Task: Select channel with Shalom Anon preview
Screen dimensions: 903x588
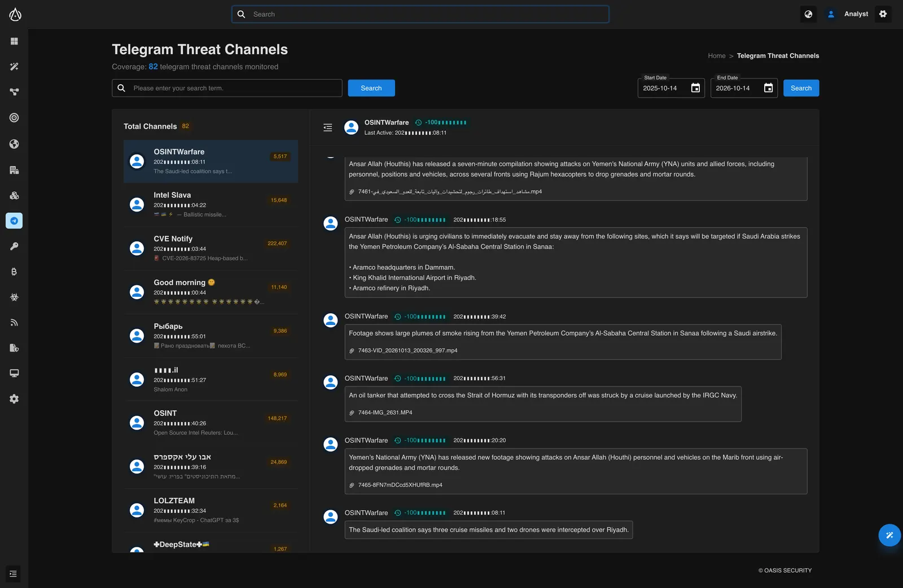Action: (211, 379)
